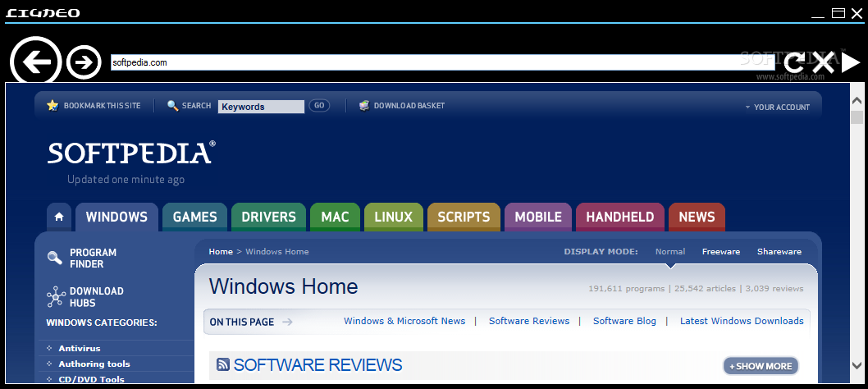The height and width of the screenshot is (389, 868).
Task: Switch to the DRIVERS tab
Action: [268, 217]
